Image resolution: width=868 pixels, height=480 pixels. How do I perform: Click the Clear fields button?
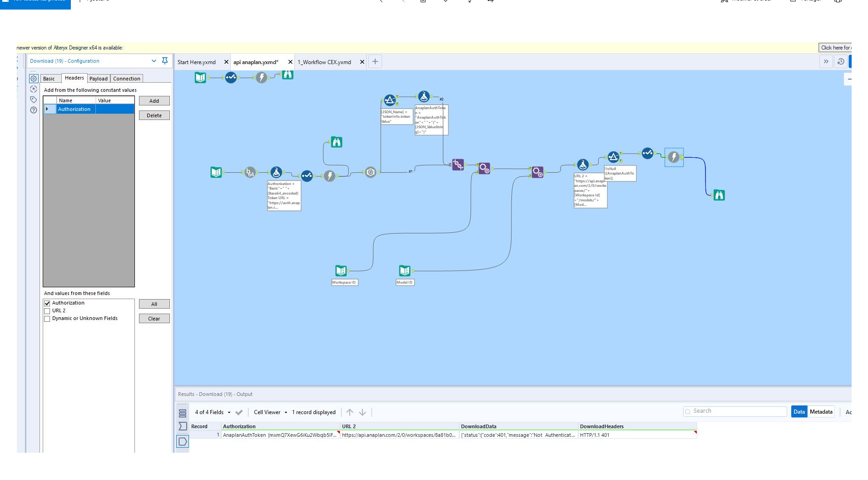click(x=154, y=319)
